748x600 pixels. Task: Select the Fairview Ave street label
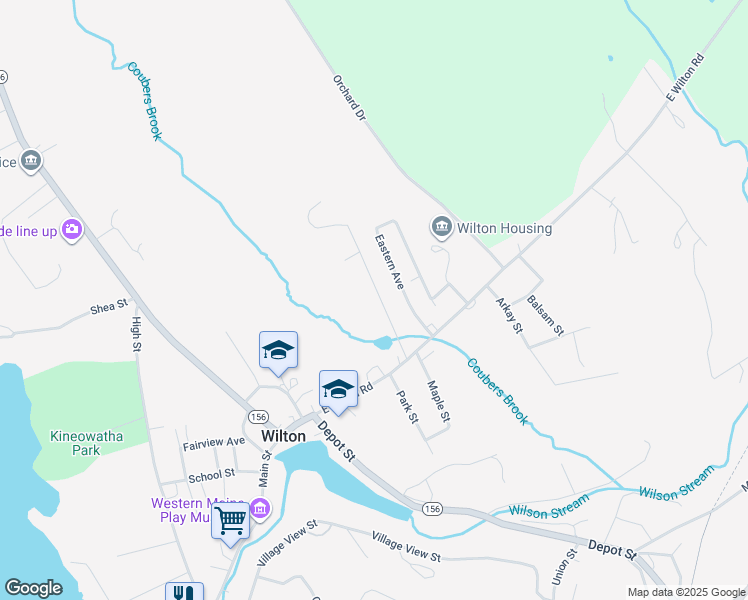(214, 444)
